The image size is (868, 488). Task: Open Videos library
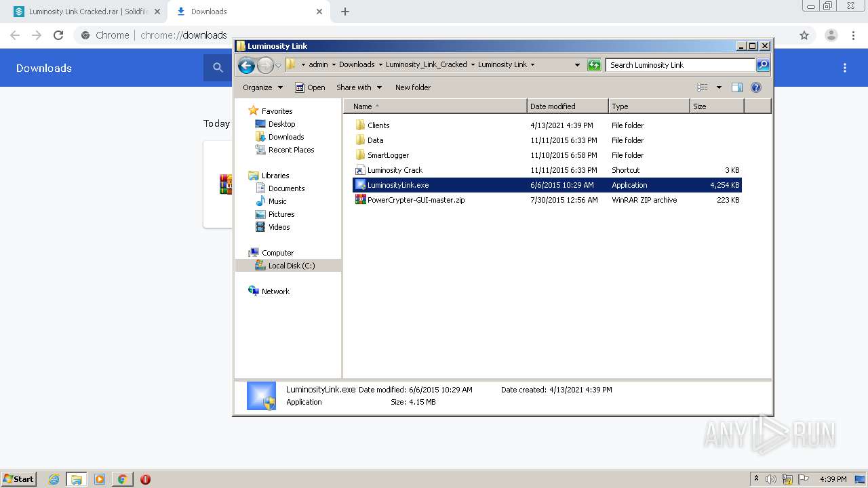279,227
